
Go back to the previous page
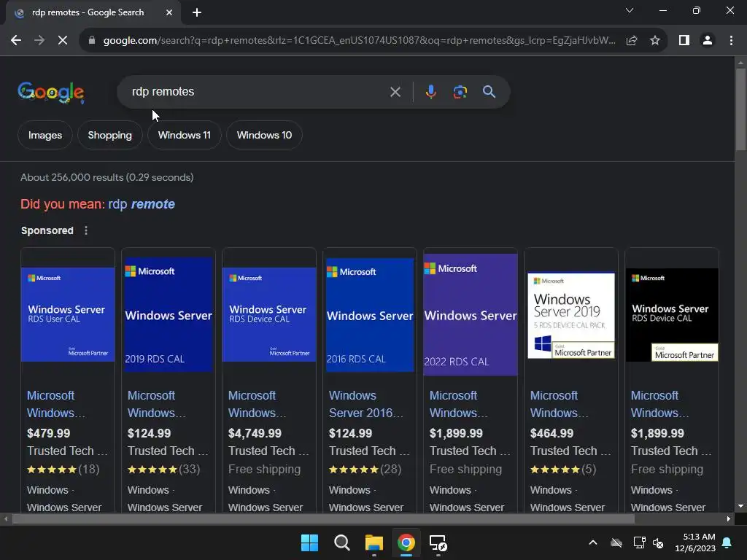point(16,41)
